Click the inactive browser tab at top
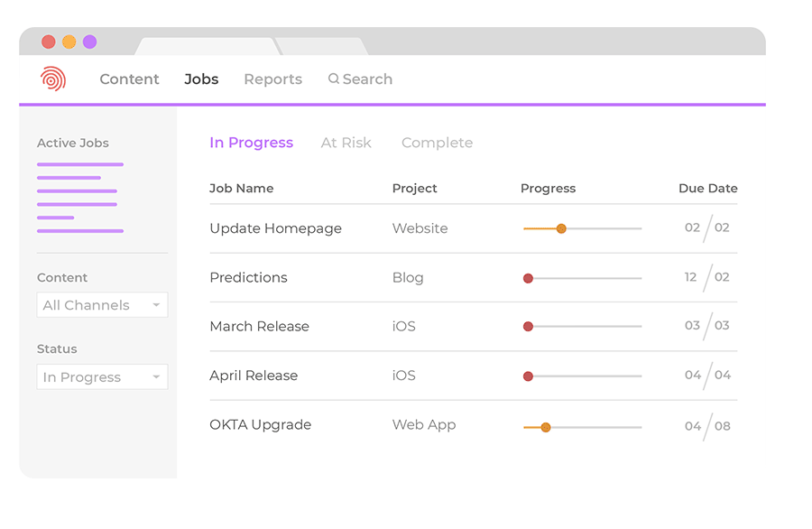The width and height of the screenshot is (812, 529). 321,45
